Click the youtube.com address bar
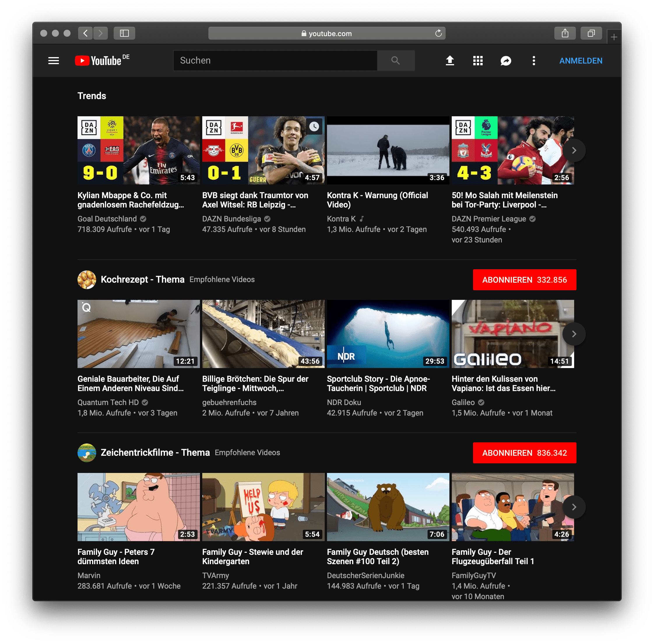 (326, 33)
